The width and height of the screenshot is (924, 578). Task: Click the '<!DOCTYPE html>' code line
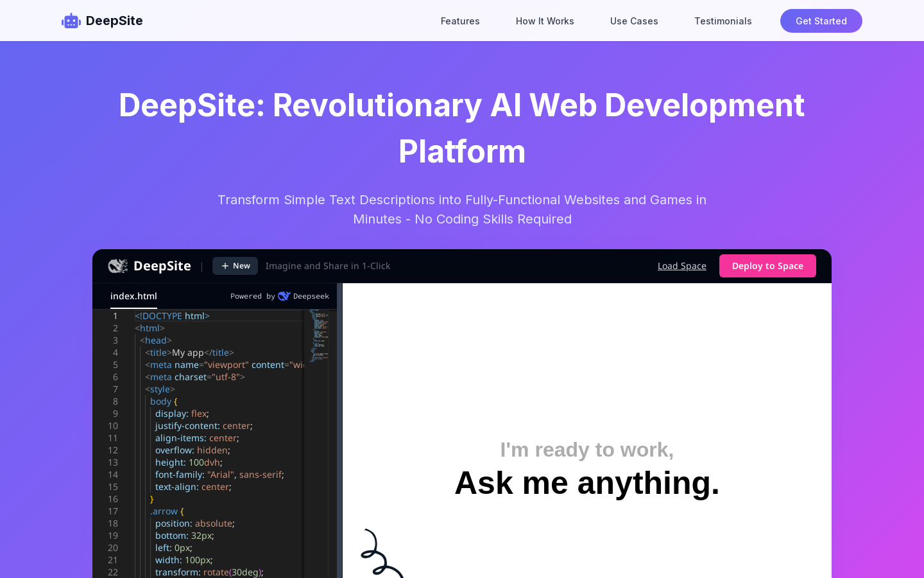pos(172,316)
